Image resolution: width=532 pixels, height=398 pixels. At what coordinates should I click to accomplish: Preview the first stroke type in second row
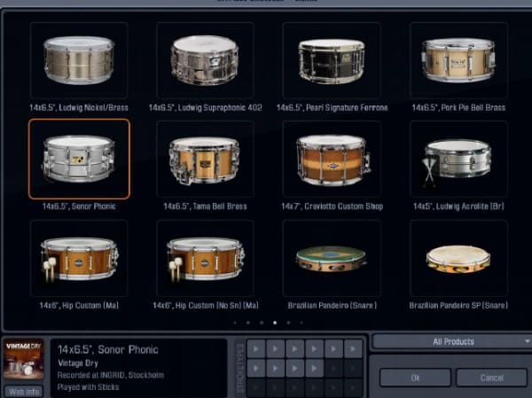(x=256, y=368)
